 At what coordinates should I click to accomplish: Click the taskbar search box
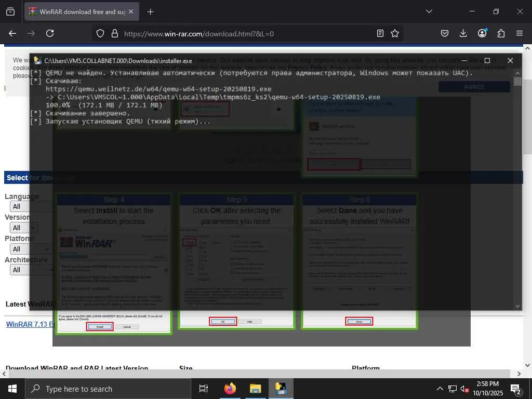click(108, 389)
